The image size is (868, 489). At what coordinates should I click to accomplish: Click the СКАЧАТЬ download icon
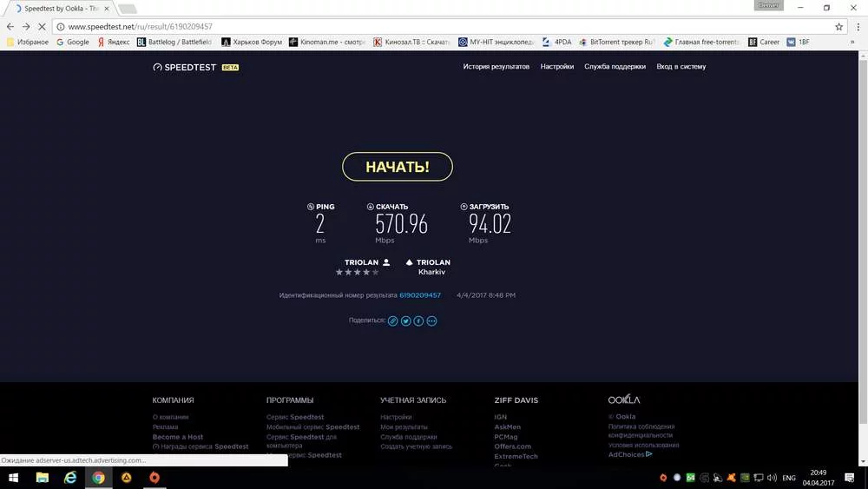(x=371, y=207)
